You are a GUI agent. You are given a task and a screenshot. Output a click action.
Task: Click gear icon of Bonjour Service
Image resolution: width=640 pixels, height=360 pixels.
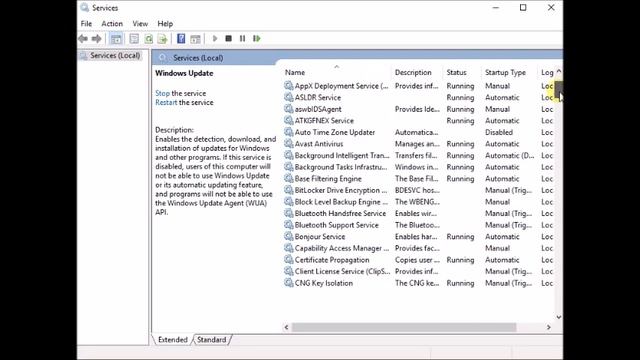[x=289, y=236]
